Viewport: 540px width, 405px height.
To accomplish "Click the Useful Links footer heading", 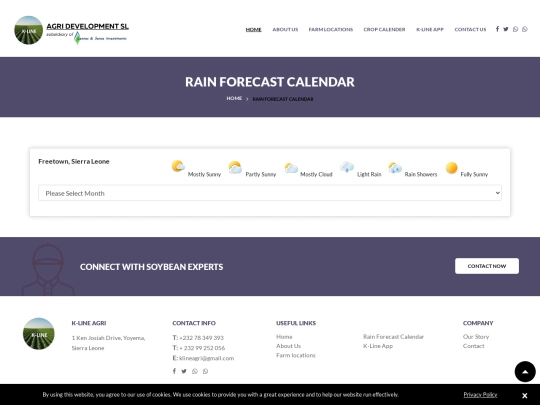I will coord(296,323).
